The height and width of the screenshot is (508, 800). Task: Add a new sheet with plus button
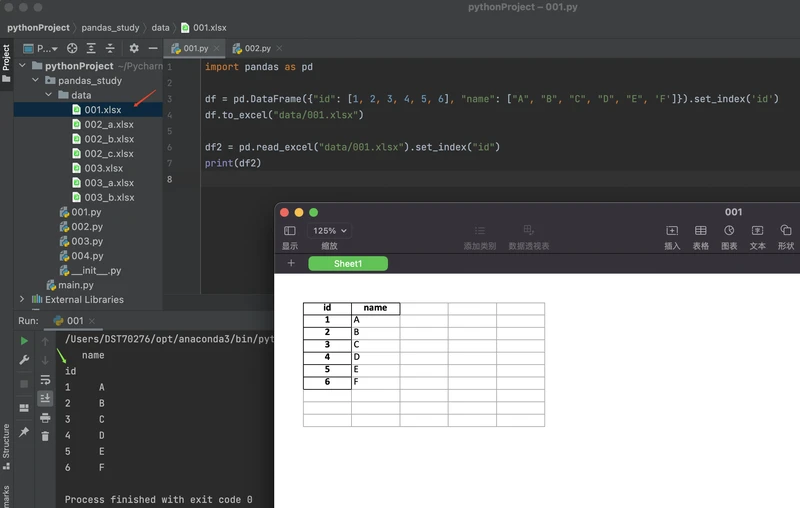tap(291, 263)
